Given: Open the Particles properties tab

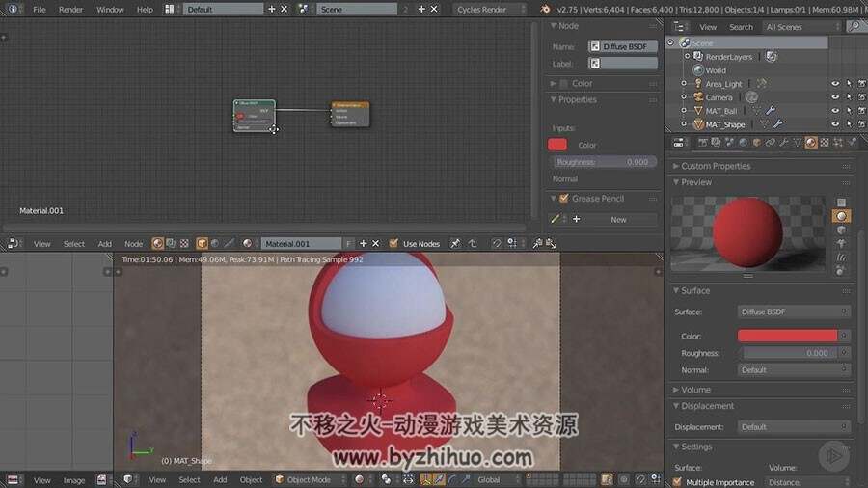Looking at the screenshot, I should tap(838, 143).
